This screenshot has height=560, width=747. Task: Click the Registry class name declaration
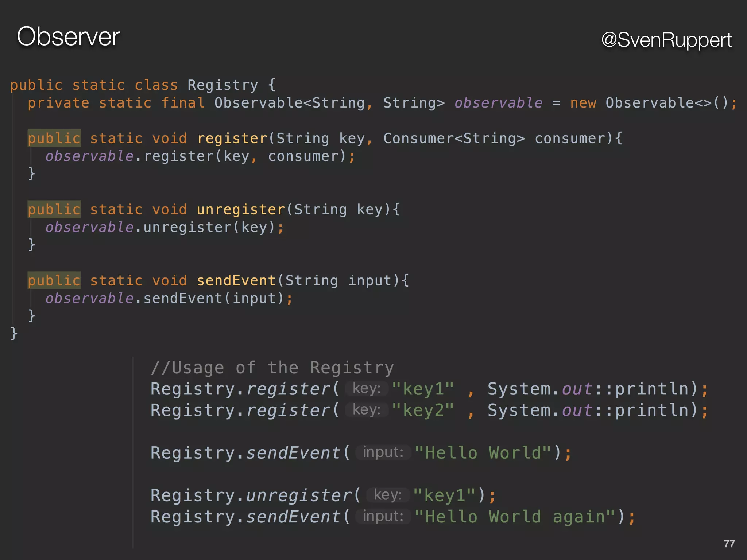coord(222,85)
